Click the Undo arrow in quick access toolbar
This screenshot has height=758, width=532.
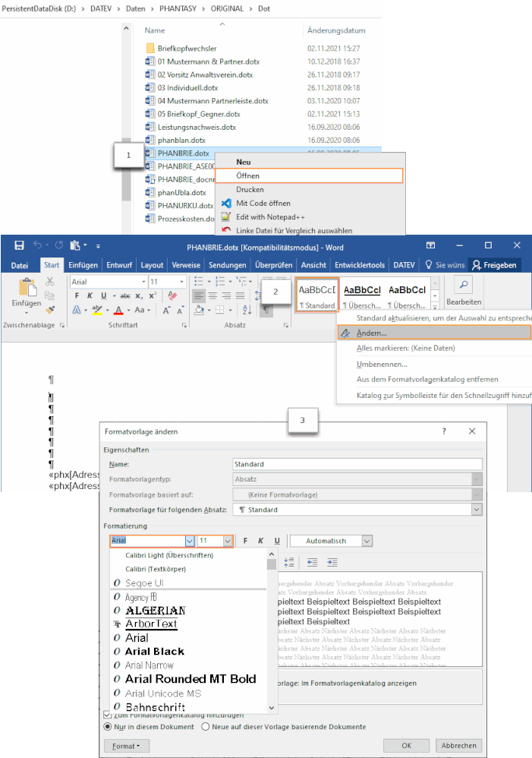pos(37,245)
